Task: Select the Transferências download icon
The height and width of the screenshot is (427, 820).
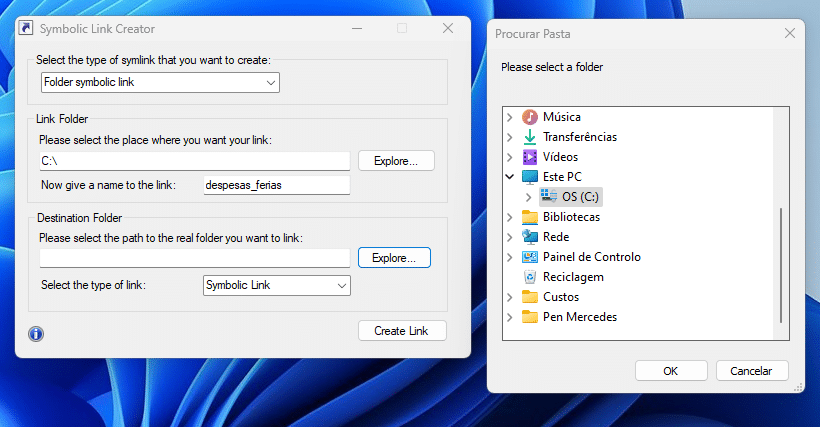Action: click(x=529, y=137)
